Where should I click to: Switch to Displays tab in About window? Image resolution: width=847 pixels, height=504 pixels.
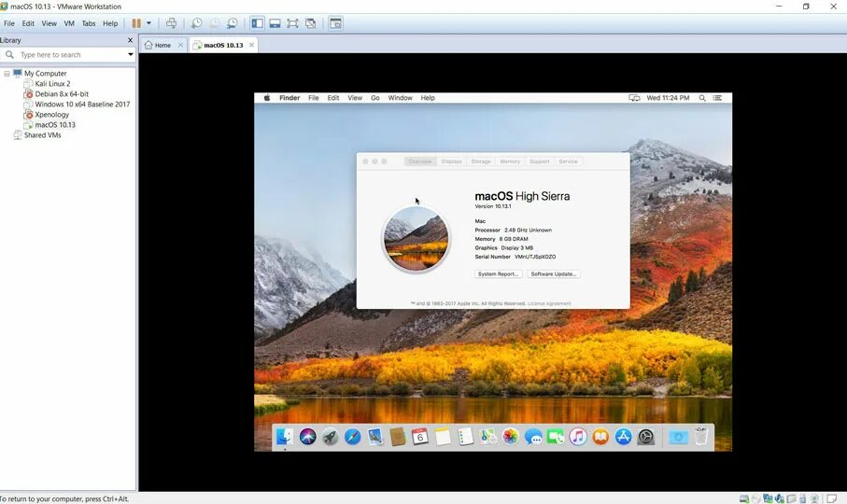[x=452, y=161]
